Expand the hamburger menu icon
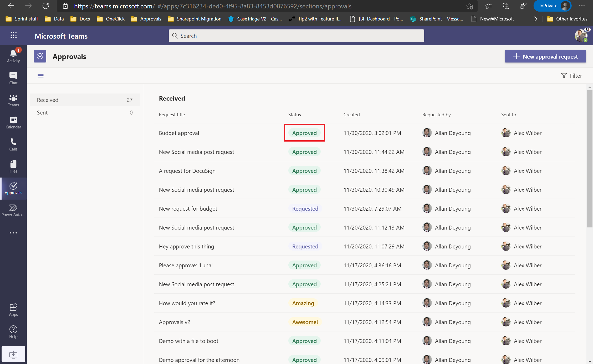593x364 pixels. pos(41,76)
